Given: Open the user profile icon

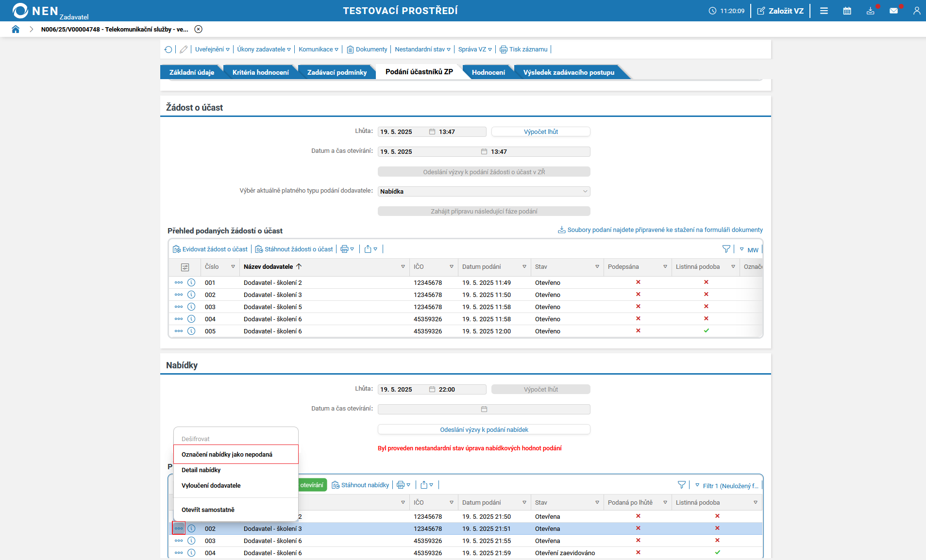Looking at the screenshot, I should coord(916,11).
